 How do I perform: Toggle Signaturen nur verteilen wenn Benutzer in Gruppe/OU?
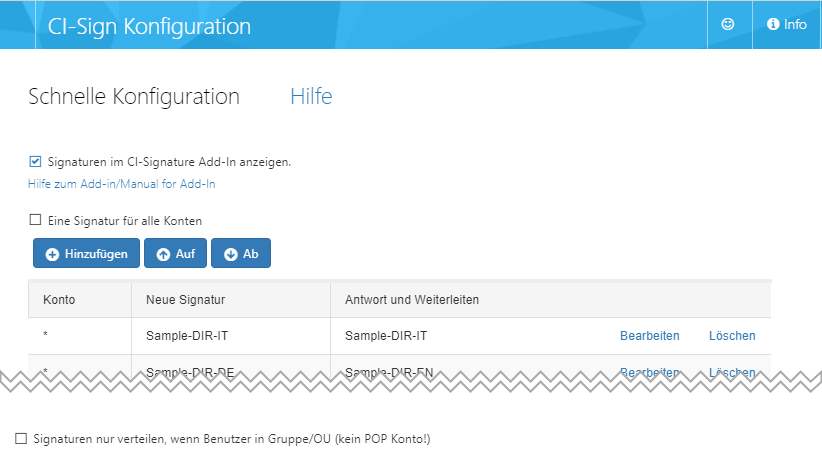[x=21, y=439]
